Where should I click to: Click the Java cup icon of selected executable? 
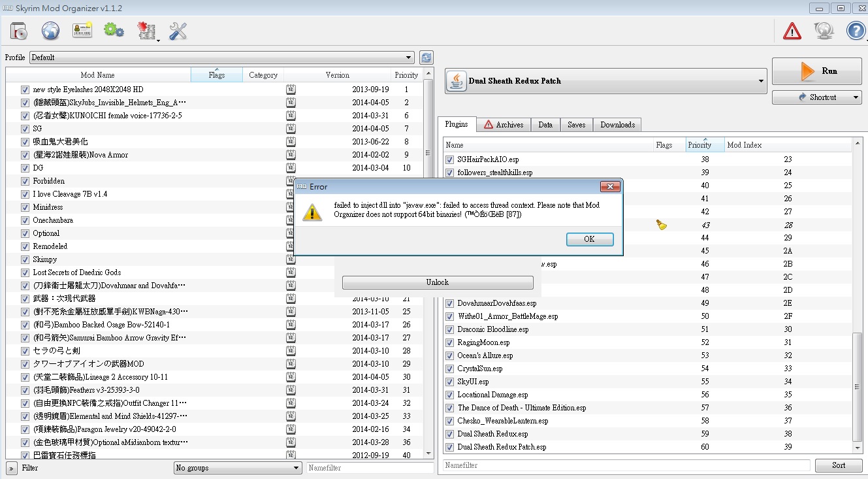tap(457, 81)
